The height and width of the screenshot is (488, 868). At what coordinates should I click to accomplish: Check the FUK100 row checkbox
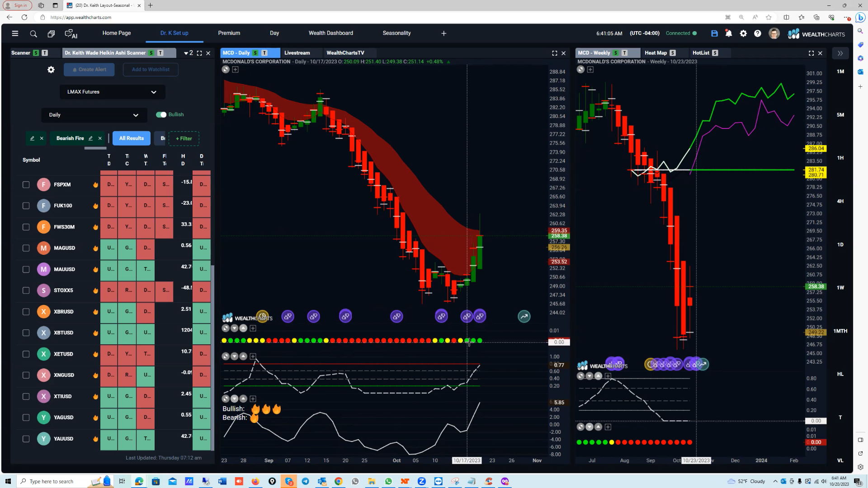click(26, 206)
